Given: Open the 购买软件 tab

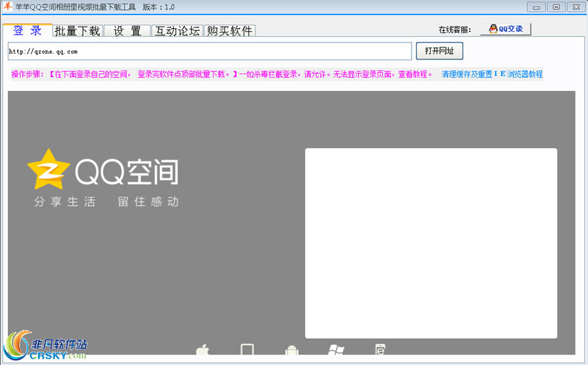Looking at the screenshot, I should click(x=230, y=31).
